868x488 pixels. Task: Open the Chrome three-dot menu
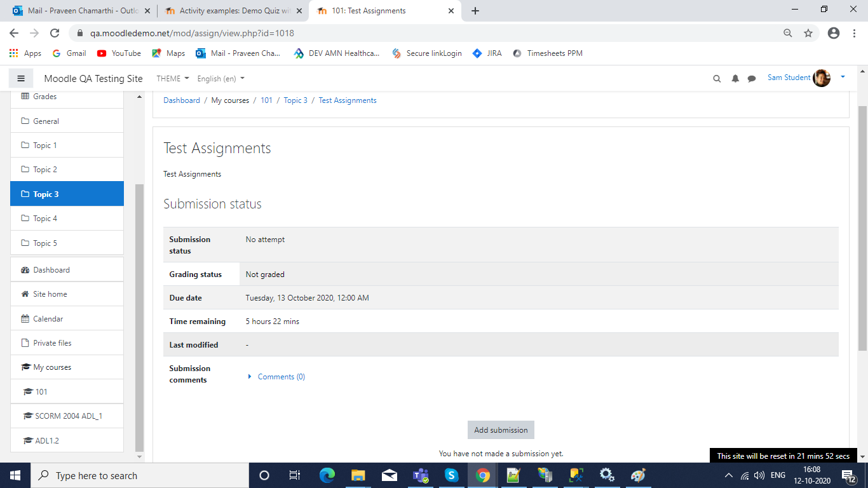coord(854,33)
